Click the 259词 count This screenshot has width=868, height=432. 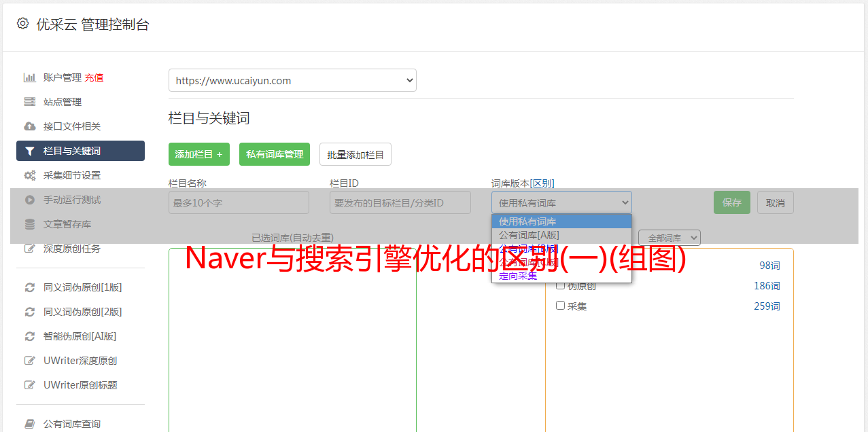(x=767, y=306)
